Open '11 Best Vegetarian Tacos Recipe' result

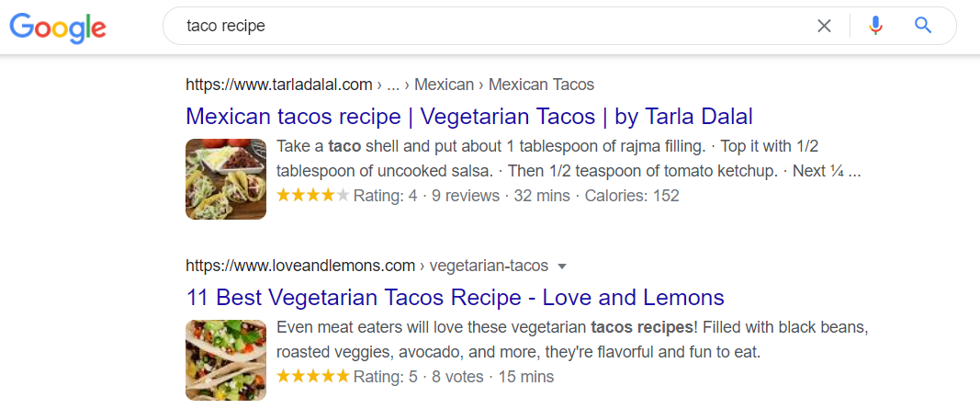point(455,298)
